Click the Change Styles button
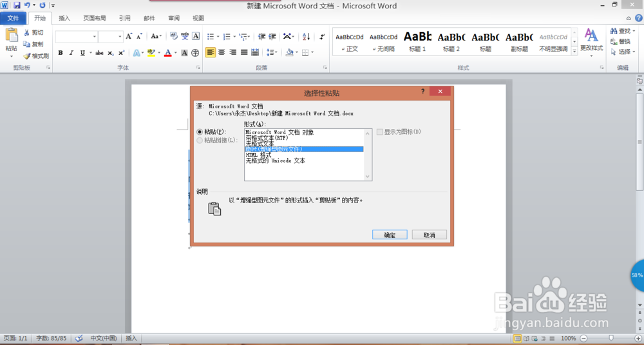The image size is (644, 345). coord(591,42)
